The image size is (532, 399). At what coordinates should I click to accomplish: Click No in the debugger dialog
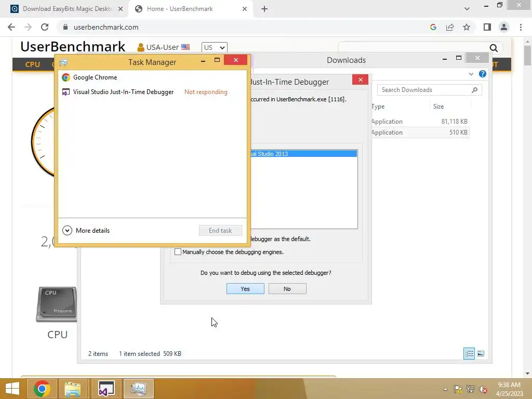pos(287,289)
